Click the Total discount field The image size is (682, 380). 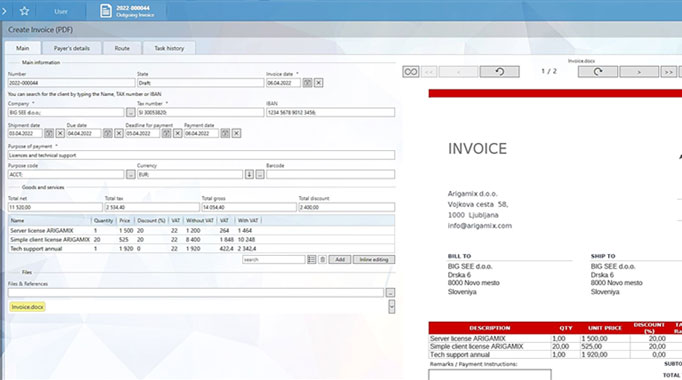click(347, 207)
